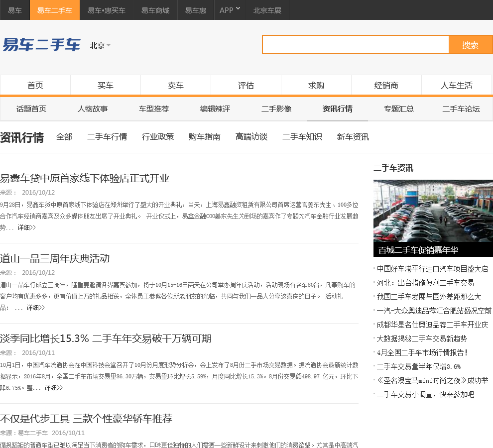Image resolution: width=493 pixels, height=448 pixels.
Task: Open 中国好车港平行进口汽车项目盛大启 link
Action: pos(432,269)
